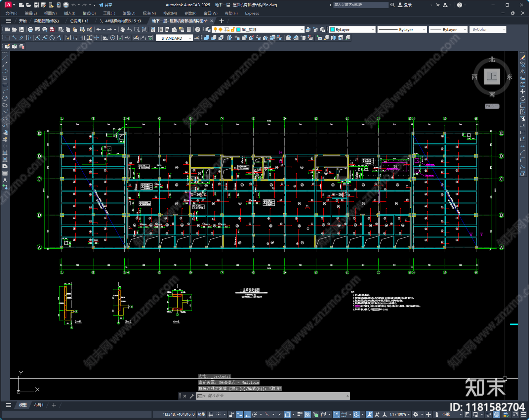Select the Line tool in draw toolbar
This screenshot has height=420, width=529.
[x=5, y=57]
